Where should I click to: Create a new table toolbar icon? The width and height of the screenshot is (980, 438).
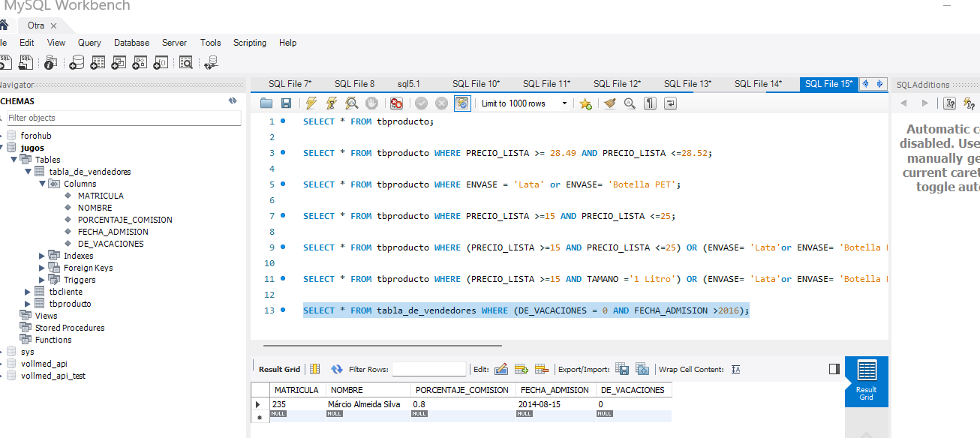[x=97, y=62]
